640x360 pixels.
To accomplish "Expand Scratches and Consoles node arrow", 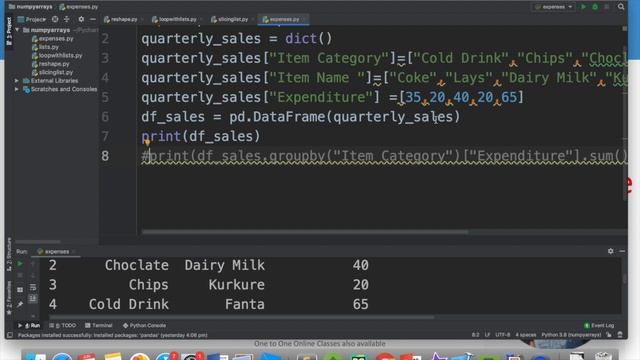I will pos(17,89).
